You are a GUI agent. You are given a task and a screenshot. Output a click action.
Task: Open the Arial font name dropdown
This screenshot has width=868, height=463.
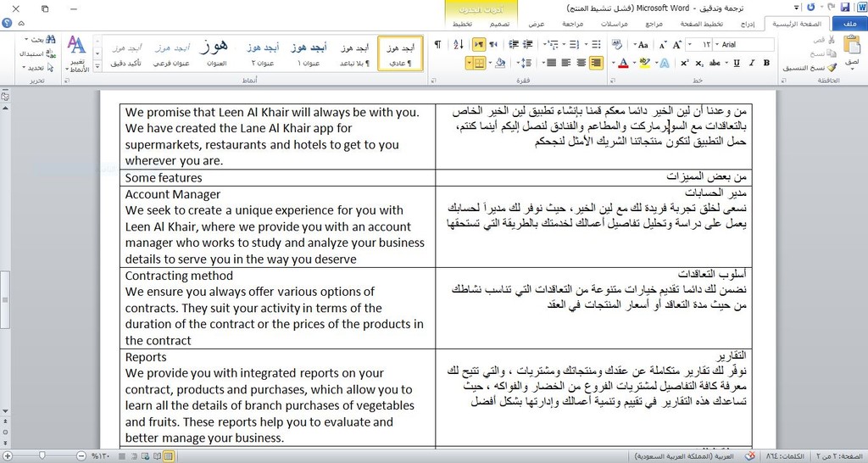(717, 45)
